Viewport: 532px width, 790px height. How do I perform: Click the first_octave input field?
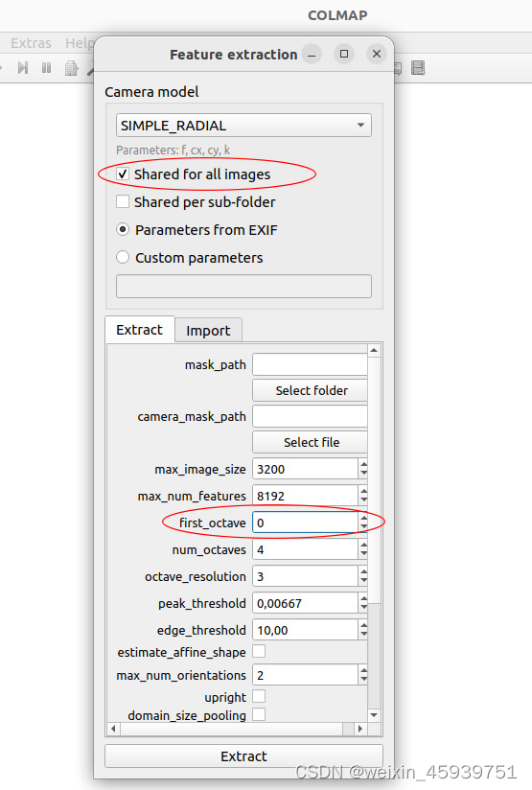click(305, 523)
